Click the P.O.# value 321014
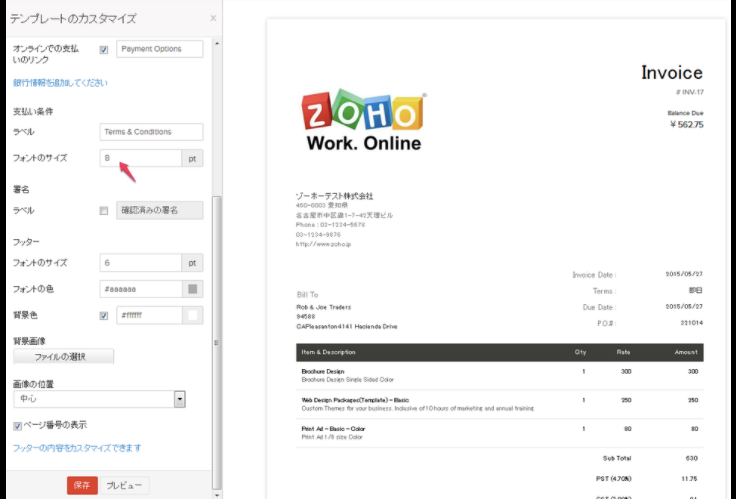The height and width of the screenshot is (499, 736). (691, 323)
